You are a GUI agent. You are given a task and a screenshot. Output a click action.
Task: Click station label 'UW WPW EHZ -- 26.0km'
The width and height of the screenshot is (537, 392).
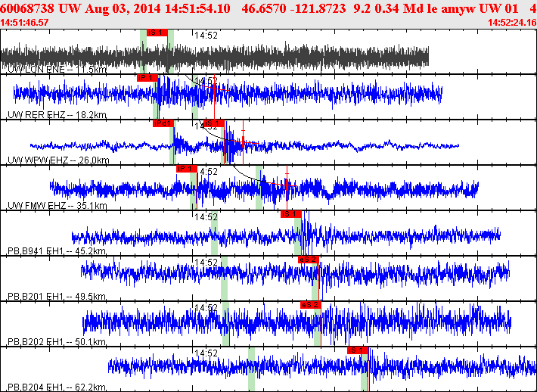(58, 160)
